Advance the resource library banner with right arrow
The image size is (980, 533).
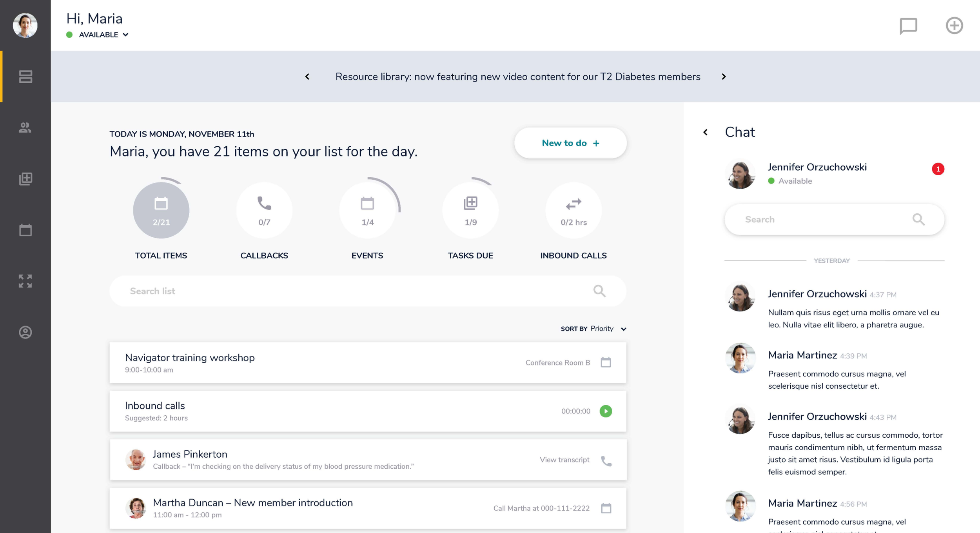(724, 76)
